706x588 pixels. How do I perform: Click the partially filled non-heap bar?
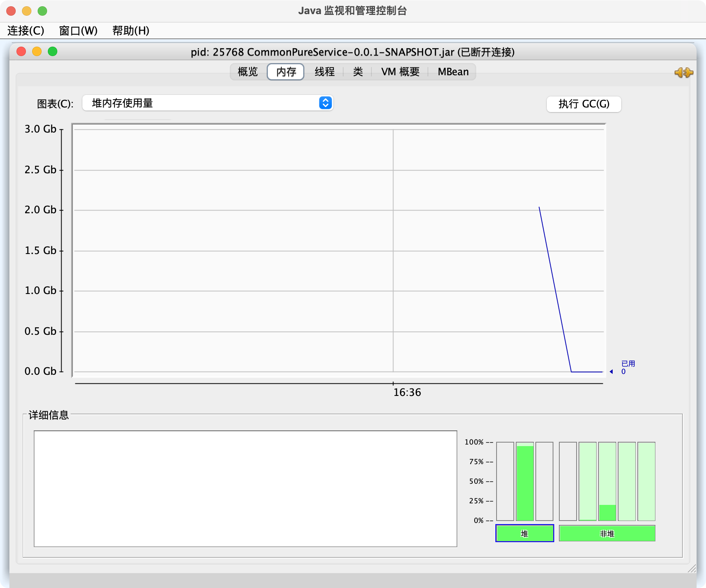click(x=608, y=481)
